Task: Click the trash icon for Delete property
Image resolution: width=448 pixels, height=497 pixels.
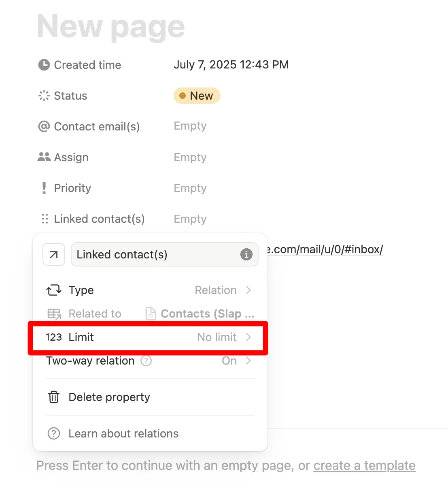Action: pyautogui.click(x=54, y=397)
